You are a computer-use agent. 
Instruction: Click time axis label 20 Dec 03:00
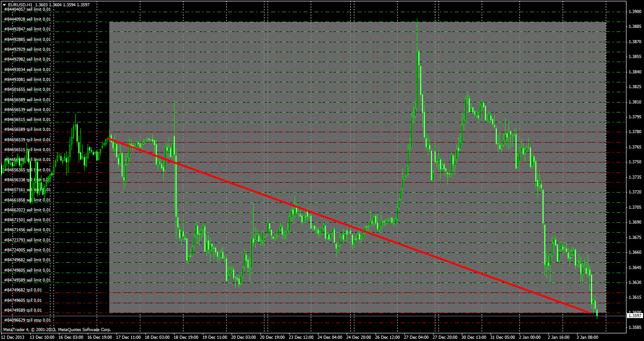pos(244,337)
